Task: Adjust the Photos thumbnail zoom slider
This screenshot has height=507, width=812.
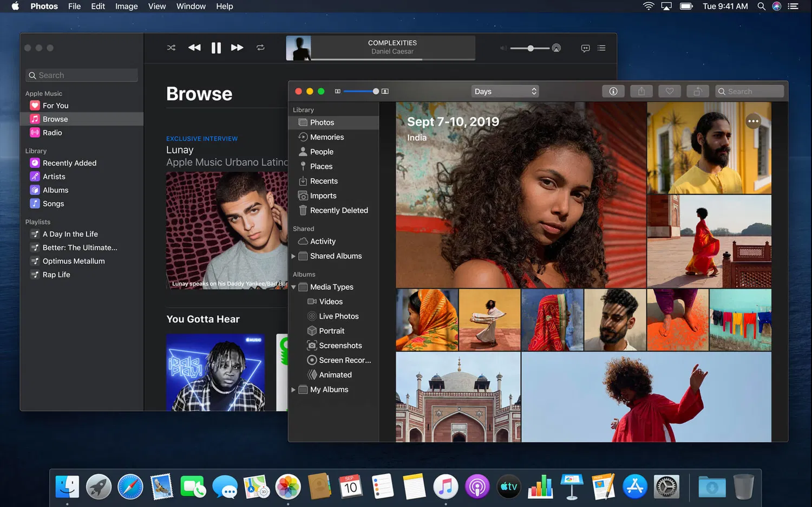Action: (x=376, y=92)
